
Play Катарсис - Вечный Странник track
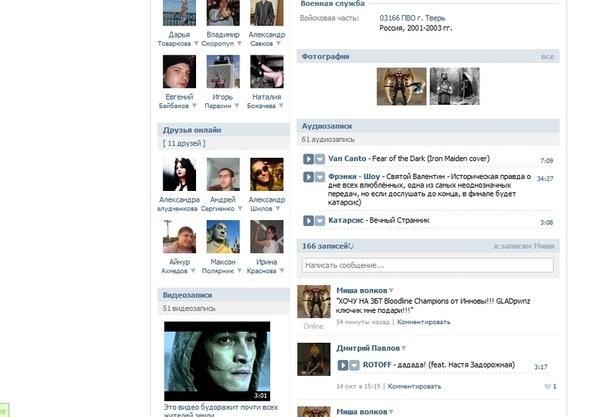[309, 222]
